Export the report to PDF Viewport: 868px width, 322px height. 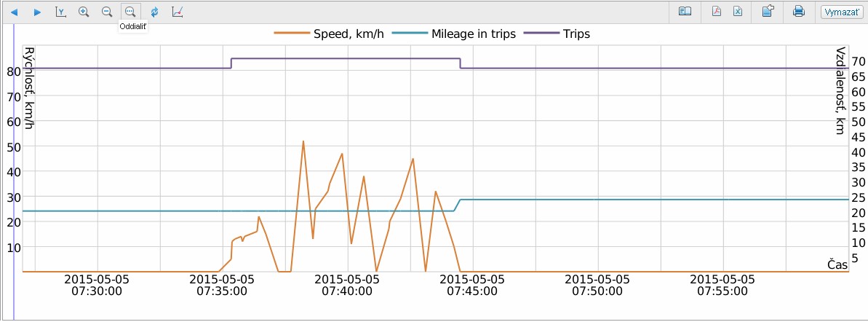click(717, 11)
